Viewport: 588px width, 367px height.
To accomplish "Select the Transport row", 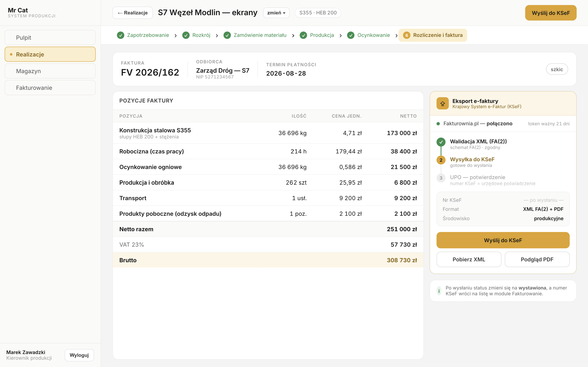I will tap(268, 198).
